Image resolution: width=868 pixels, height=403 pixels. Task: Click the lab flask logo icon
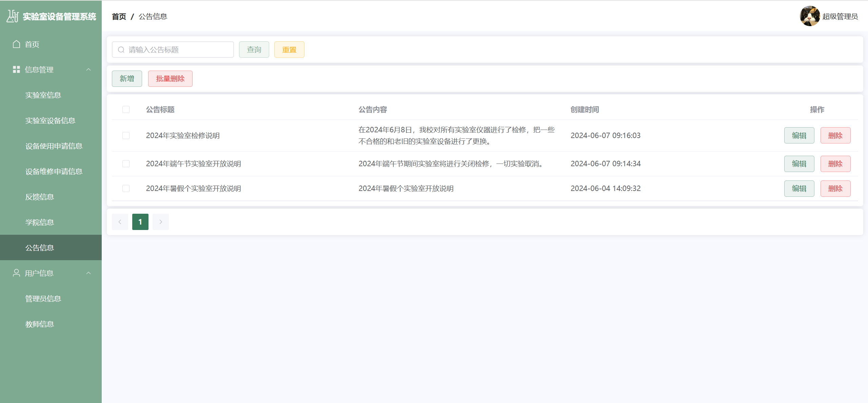pyautogui.click(x=13, y=16)
